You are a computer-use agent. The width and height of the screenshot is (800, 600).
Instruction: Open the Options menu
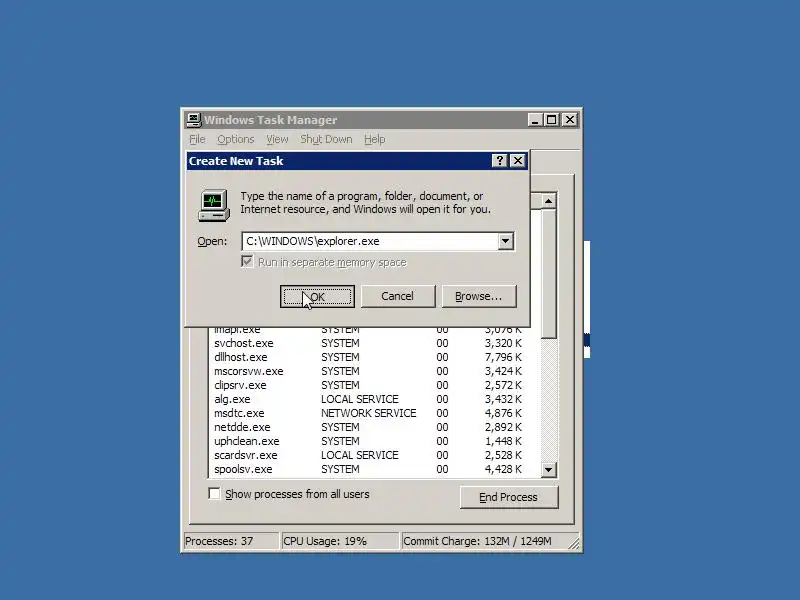pos(235,139)
